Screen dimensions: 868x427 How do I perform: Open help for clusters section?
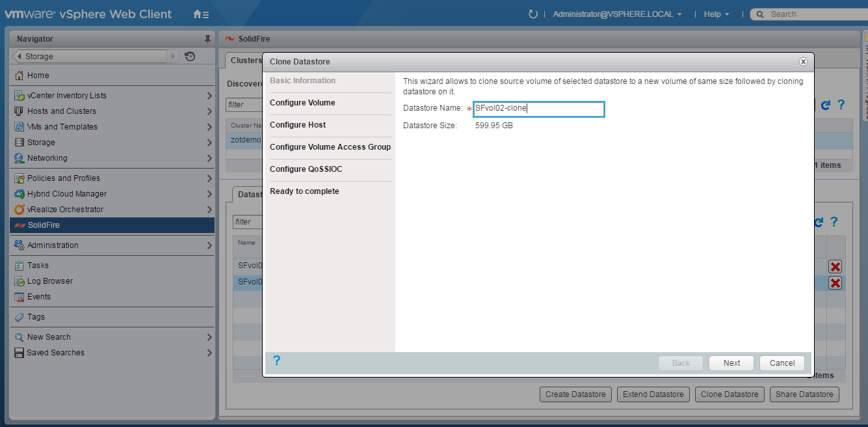(x=841, y=105)
